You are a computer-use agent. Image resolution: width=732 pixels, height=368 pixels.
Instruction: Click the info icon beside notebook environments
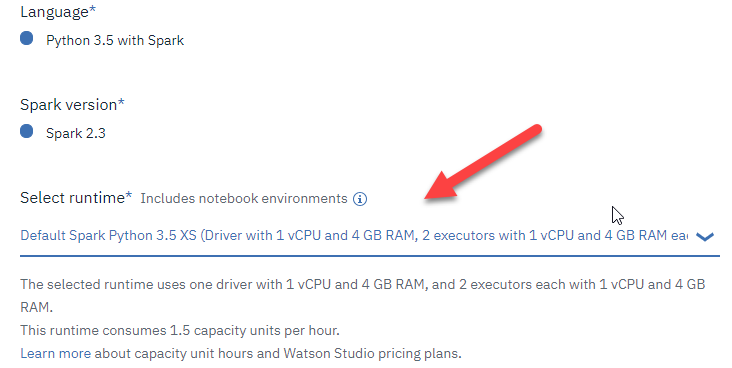pyautogui.click(x=360, y=199)
